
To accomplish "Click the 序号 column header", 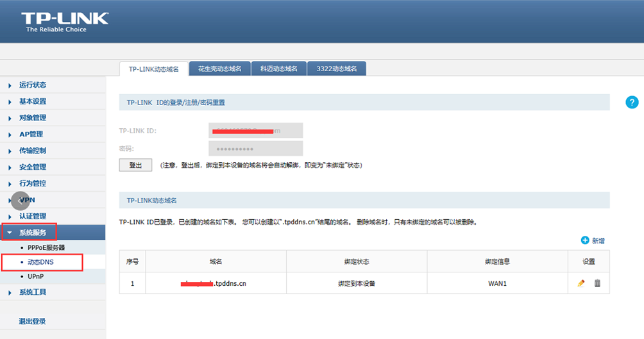I will point(132,261).
